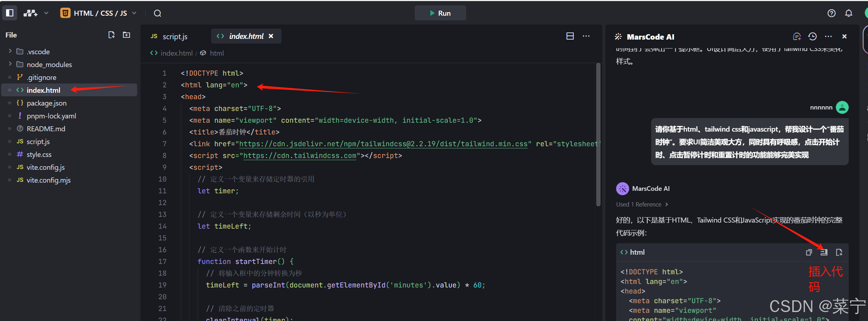The height and width of the screenshot is (321, 868).
Task: Split the editor layout
Action: [570, 36]
